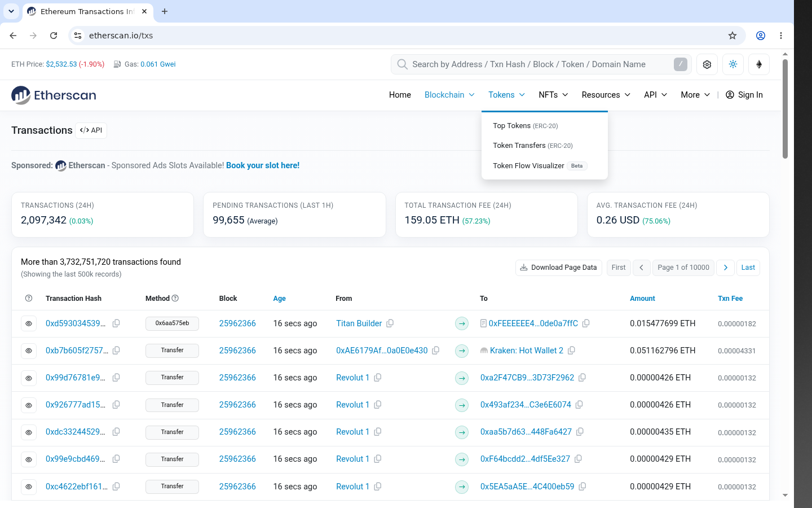Copy 0xaa5b7d63...448Fa6427 address icon
Image resolution: width=812 pixels, height=508 pixels.
point(580,432)
